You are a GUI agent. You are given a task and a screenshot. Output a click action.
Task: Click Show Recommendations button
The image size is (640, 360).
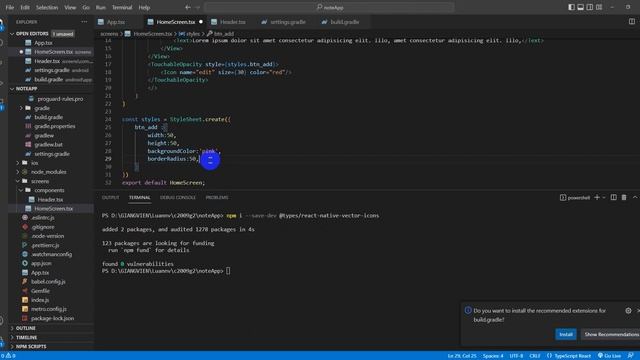(x=611, y=334)
